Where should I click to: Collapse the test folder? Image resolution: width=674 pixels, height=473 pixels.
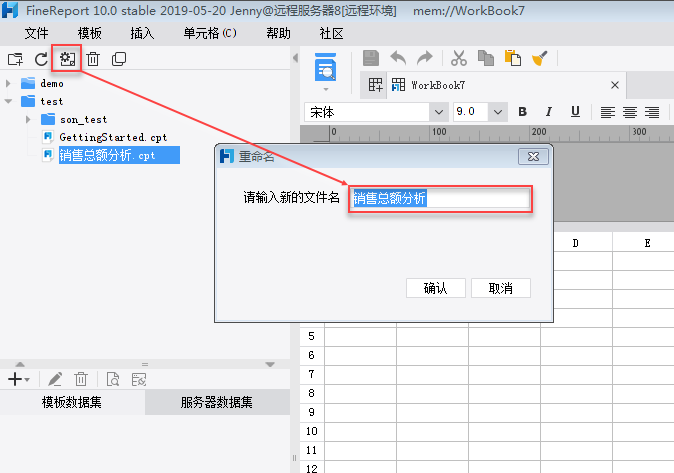tap(8, 101)
